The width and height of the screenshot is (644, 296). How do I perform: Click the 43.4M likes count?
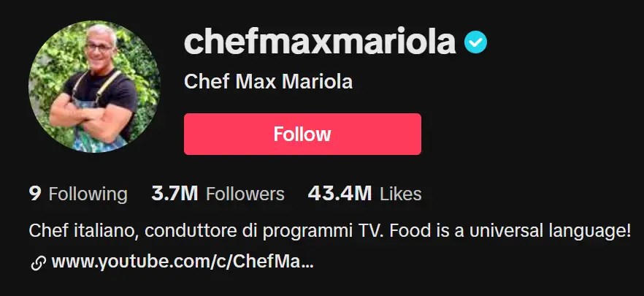(340, 193)
